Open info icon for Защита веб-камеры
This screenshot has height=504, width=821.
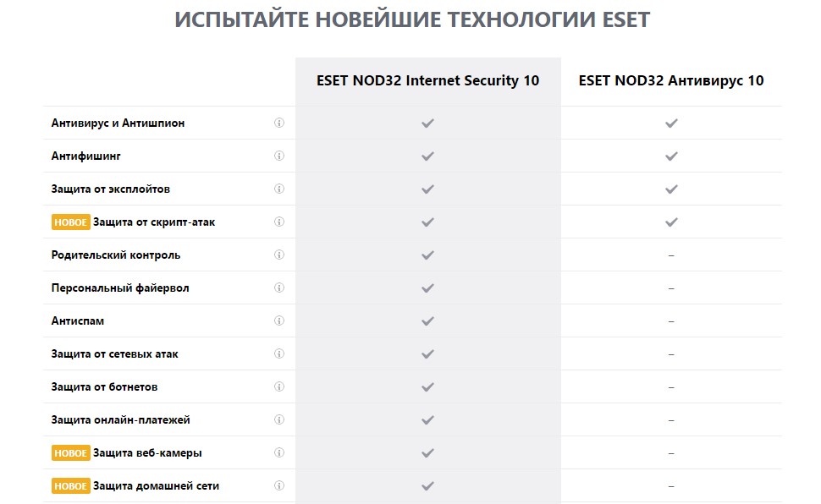click(279, 452)
